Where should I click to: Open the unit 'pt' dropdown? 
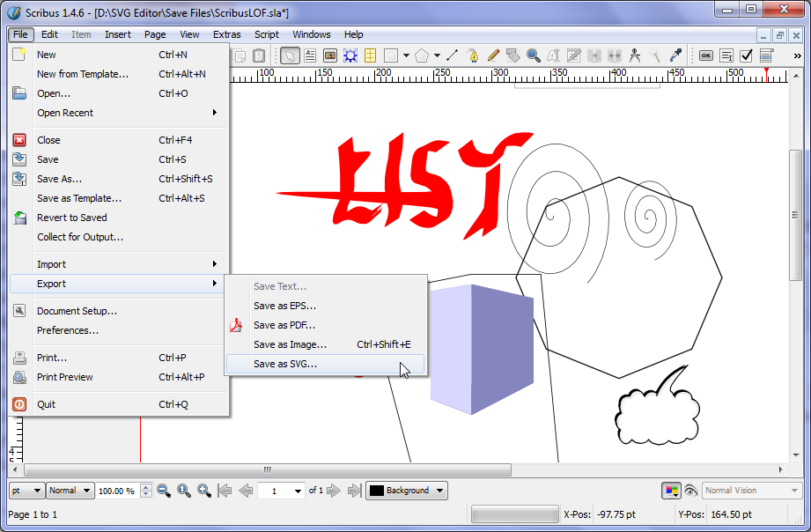[x=26, y=491]
